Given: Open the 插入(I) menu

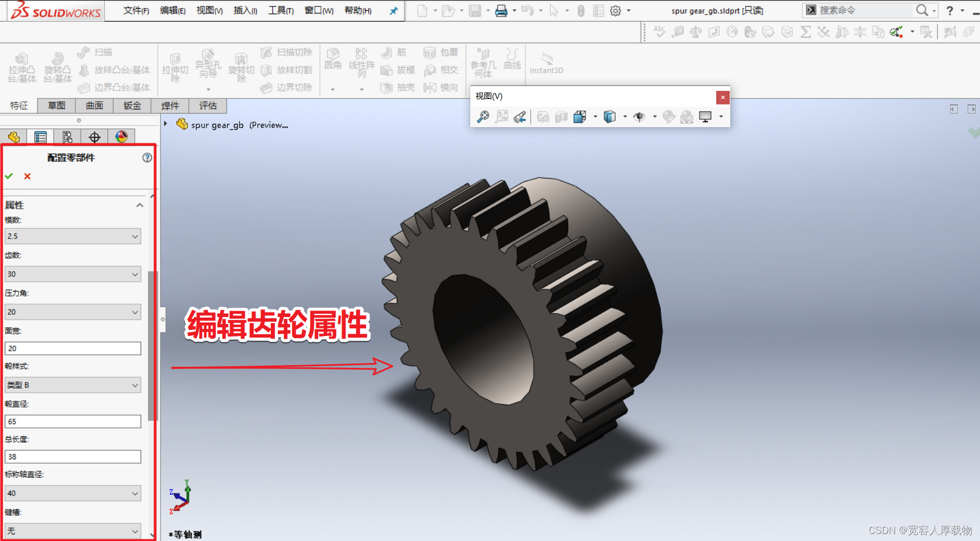Looking at the screenshot, I should pyautogui.click(x=245, y=11).
